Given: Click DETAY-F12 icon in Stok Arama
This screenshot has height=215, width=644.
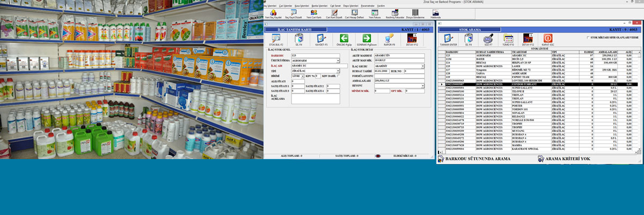Looking at the screenshot, I should (528, 38).
